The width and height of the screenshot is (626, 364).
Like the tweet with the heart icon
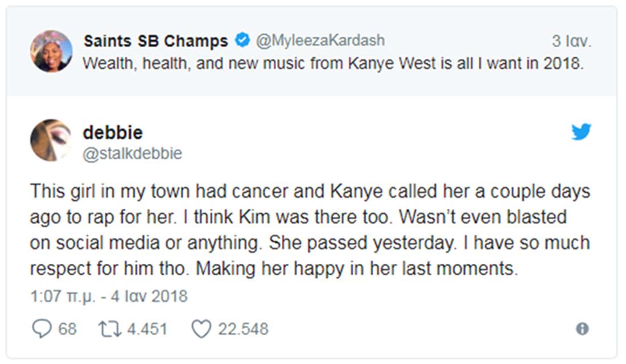(x=201, y=329)
